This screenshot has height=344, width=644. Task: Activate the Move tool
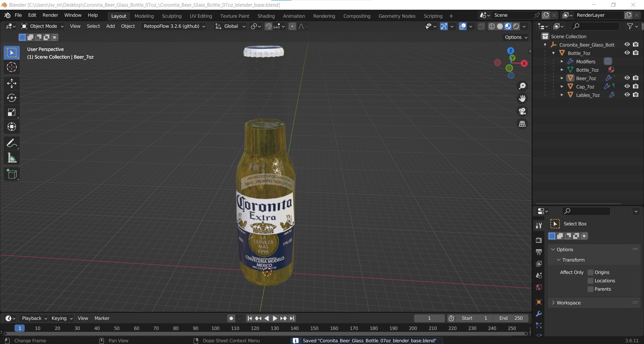(x=12, y=83)
